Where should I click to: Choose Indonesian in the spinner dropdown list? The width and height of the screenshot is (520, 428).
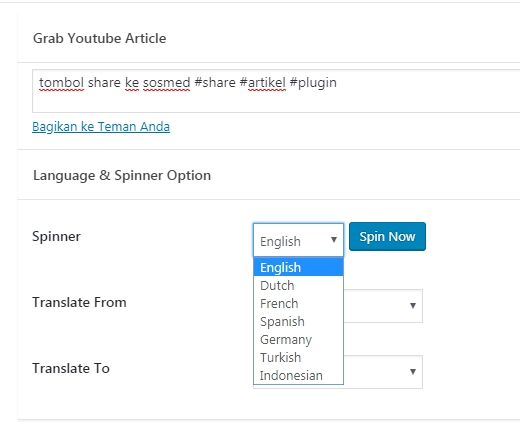[298, 375]
